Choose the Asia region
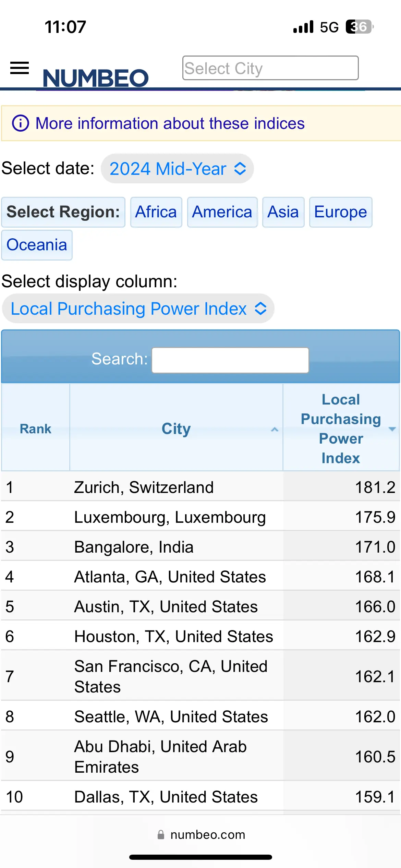 pyautogui.click(x=283, y=212)
